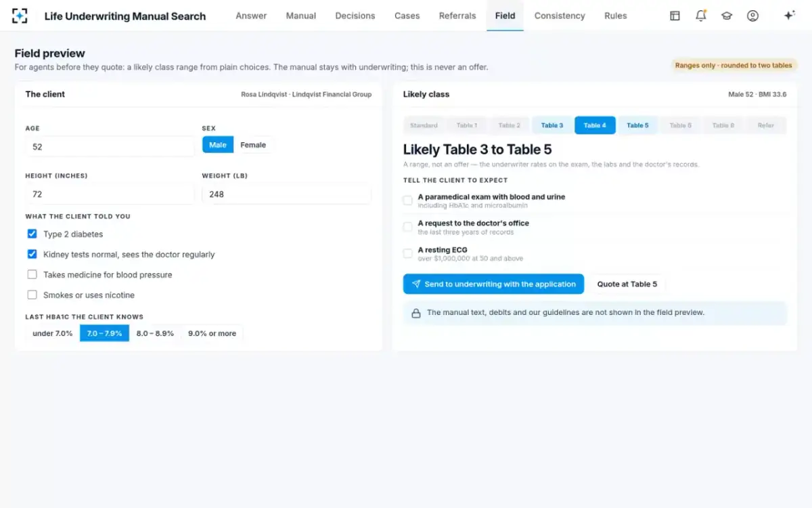Select the Table 2 chip
Screen dimensions: 812x508
tap(509, 125)
